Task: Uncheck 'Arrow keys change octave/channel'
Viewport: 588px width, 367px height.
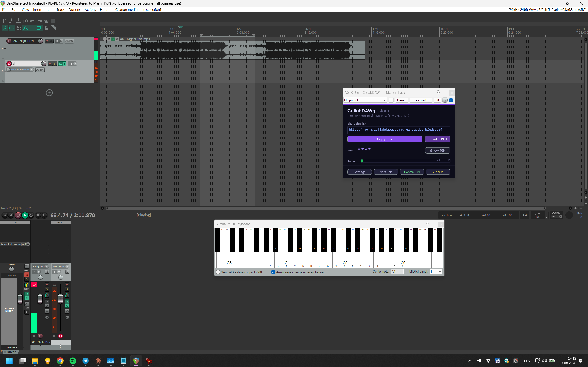Action: coord(273,272)
